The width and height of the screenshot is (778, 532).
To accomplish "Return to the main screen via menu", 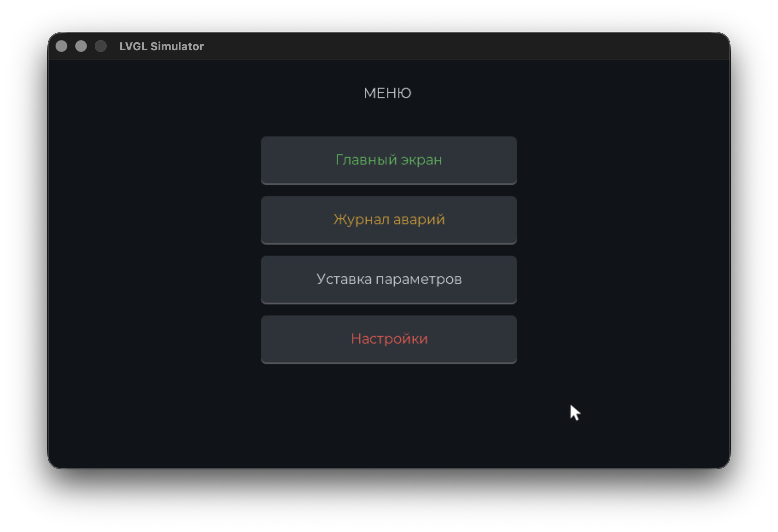I will (x=389, y=160).
